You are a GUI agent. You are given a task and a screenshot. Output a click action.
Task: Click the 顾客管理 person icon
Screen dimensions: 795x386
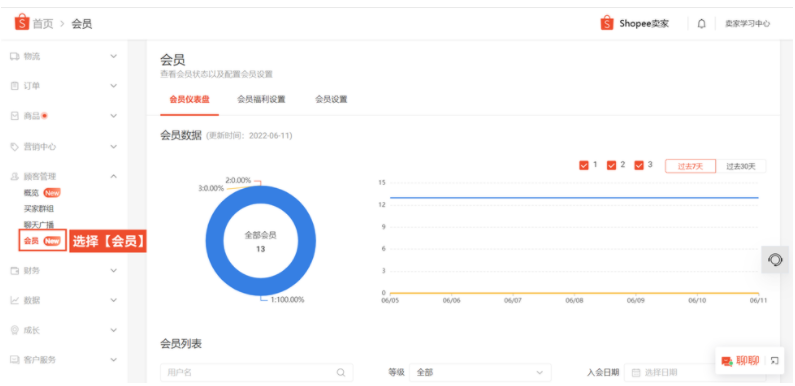click(15, 177)
